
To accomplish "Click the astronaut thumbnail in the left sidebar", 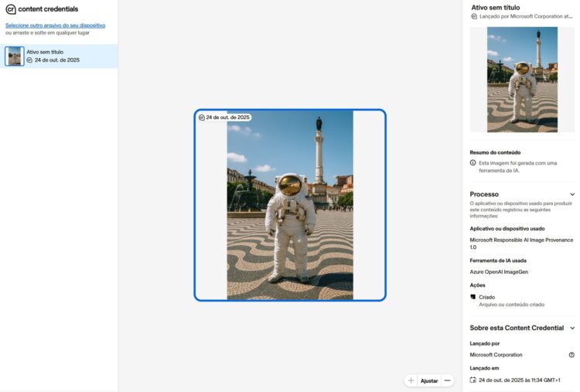I will coord(14,56).
